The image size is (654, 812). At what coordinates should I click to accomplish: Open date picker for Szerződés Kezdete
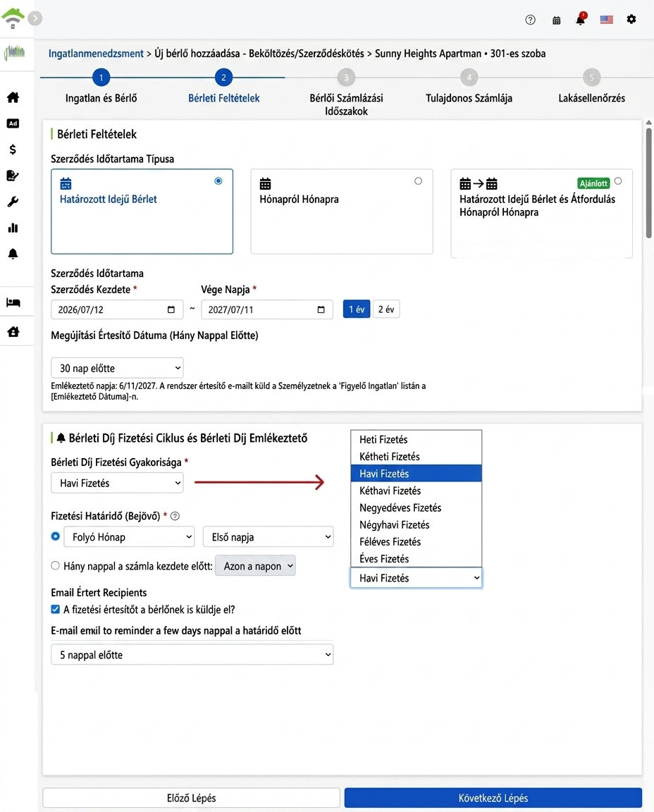[171, 309]
